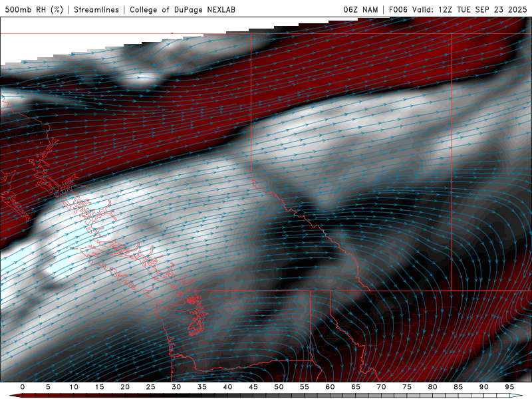Select the colorbar value "15"
The width and height of the screenshot is (532, 399).
[x=99, y=387]
